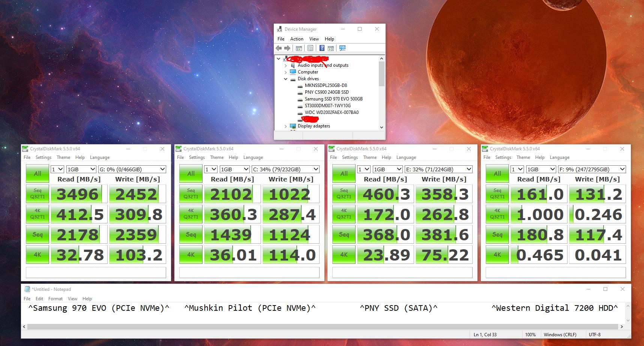Open the 1GiB test size dropdown in E: window
The image size is (644, 346).
click(387, 169)
